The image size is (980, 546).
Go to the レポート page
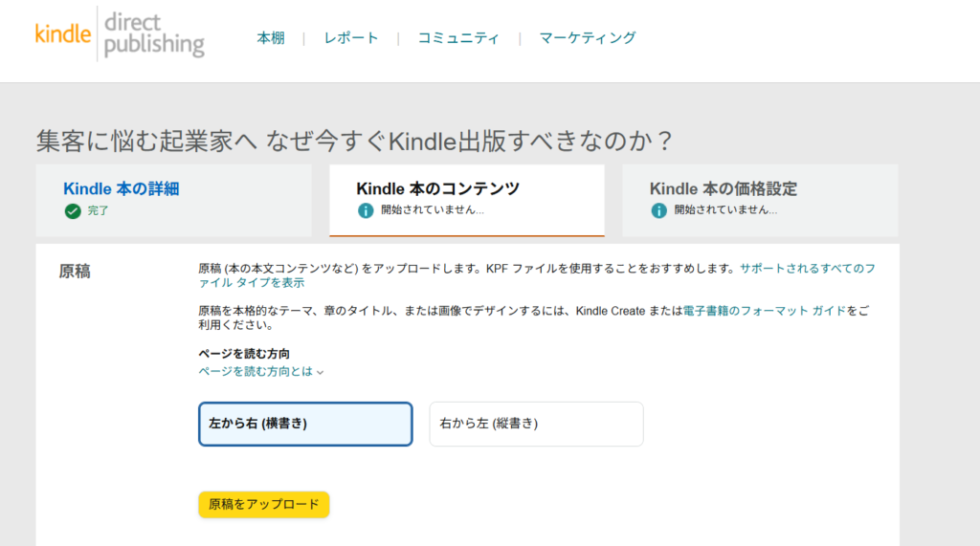pos(351,38)
